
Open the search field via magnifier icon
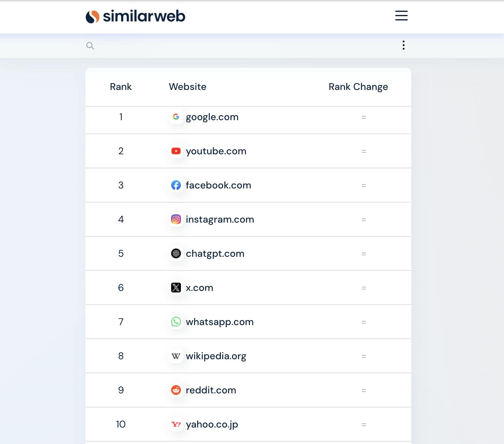[90, 46]
